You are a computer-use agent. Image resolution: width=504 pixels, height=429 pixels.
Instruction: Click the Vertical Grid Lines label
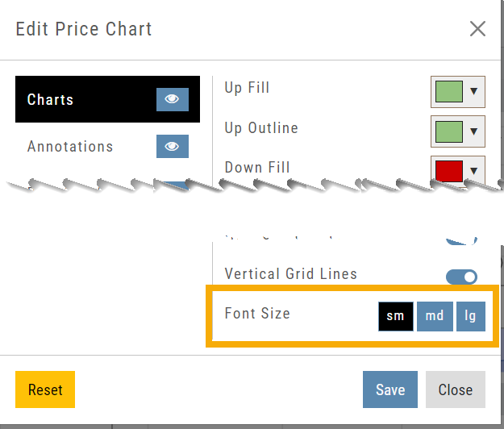click(290, 274)
